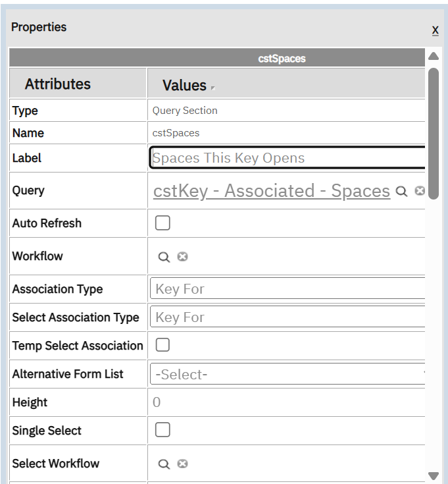The height and width of the screenshot is (484, 448).
Task: Click the Label input field
Action: (x=287, y=158)
